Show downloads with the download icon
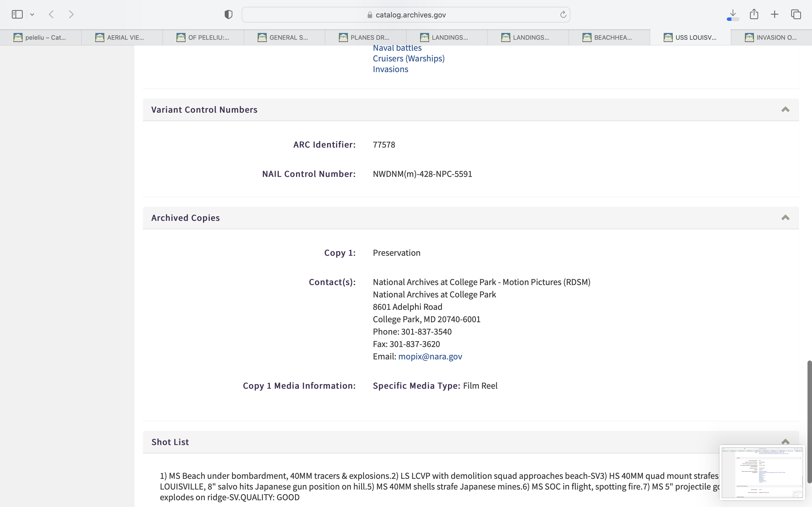This screenshot has width=812, height=507. click(x=733, y=14)
